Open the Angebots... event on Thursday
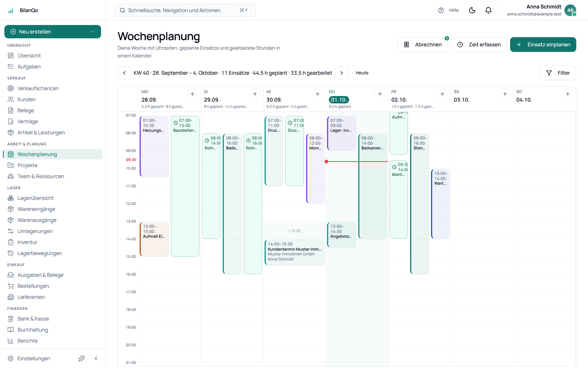 342,235
